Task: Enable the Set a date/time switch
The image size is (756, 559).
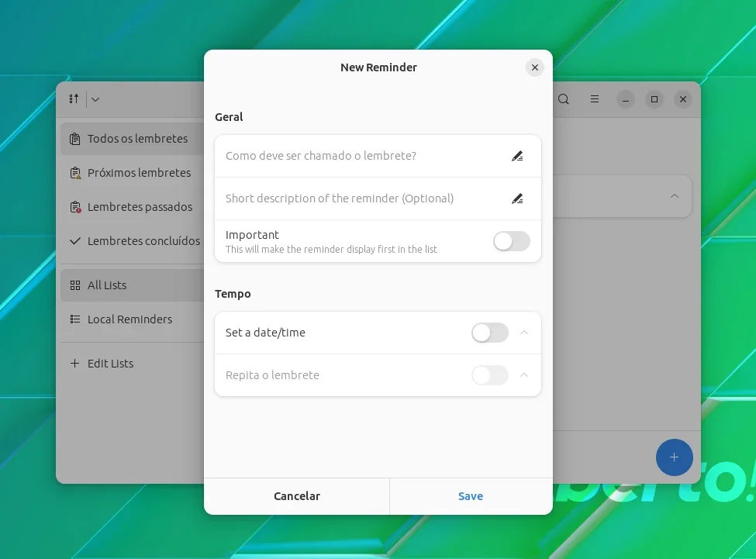Action: (490, 333)
